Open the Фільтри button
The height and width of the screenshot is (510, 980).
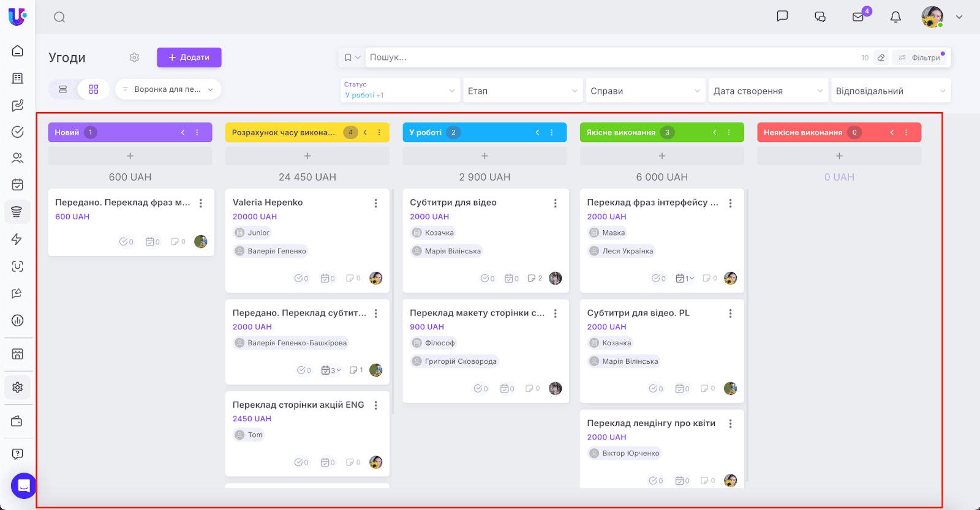(920, 58)
